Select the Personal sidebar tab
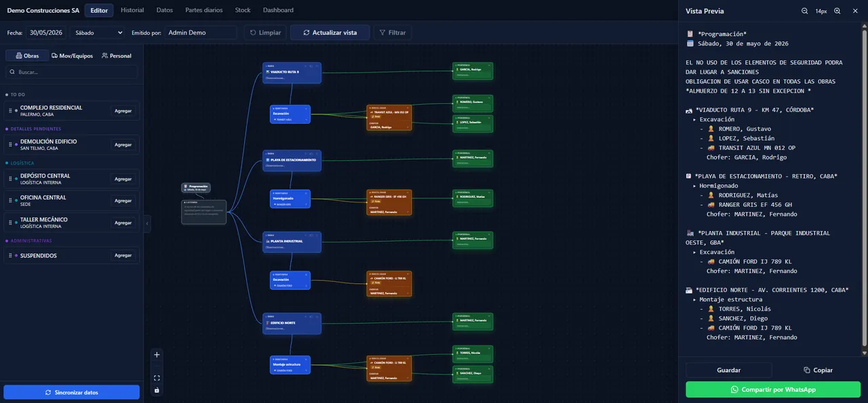 point(117,56)
